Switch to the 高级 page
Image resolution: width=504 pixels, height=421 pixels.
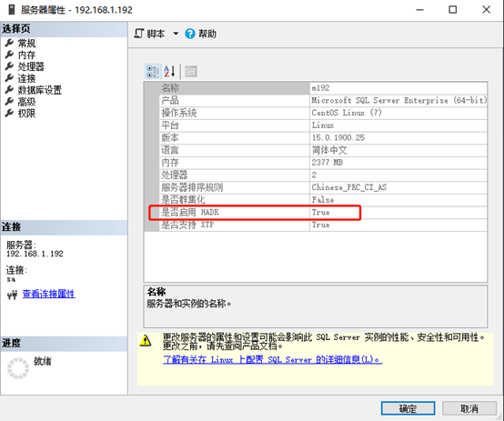pos(26,102)
